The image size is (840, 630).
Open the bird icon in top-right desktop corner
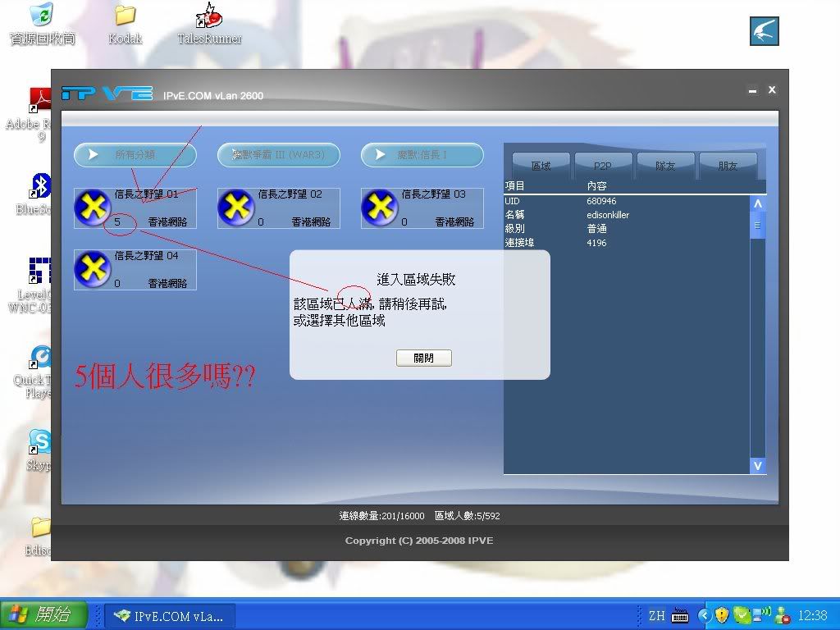(x=764, y=31)
